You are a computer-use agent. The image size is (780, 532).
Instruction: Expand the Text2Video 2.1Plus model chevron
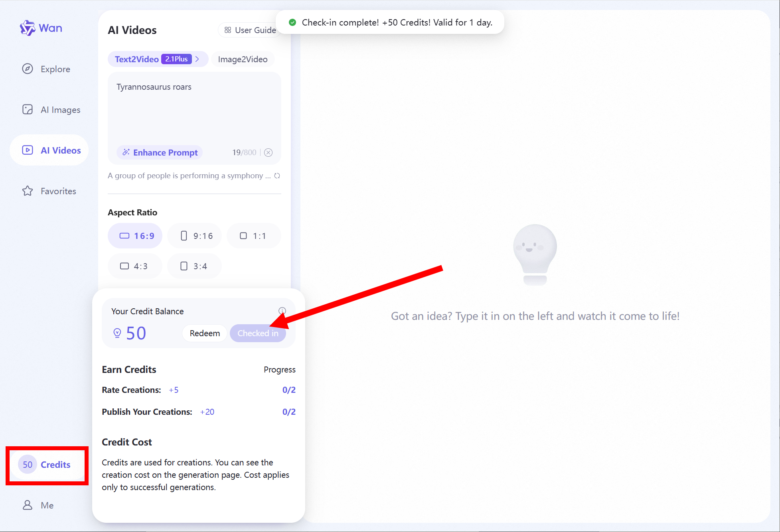[197, 59]
